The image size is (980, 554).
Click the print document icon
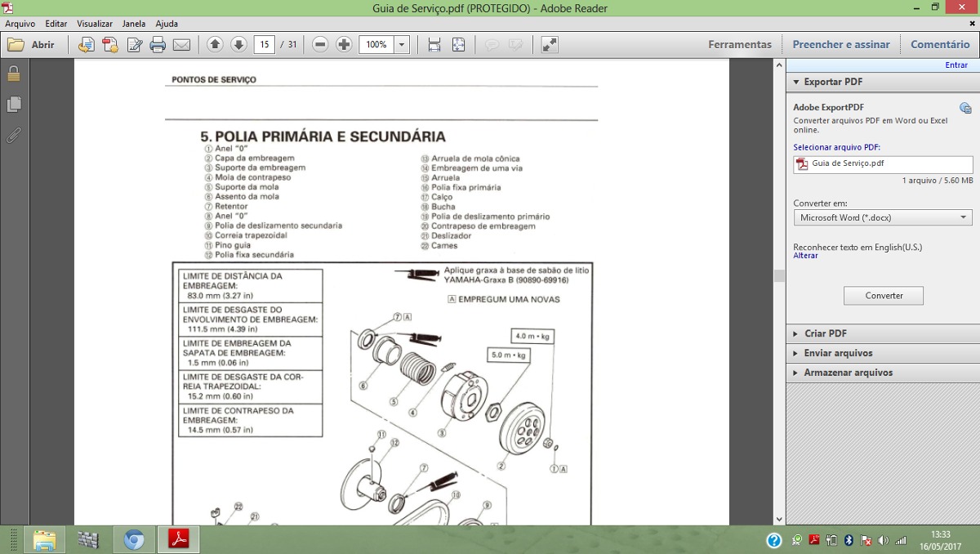[x=158, y=45]
